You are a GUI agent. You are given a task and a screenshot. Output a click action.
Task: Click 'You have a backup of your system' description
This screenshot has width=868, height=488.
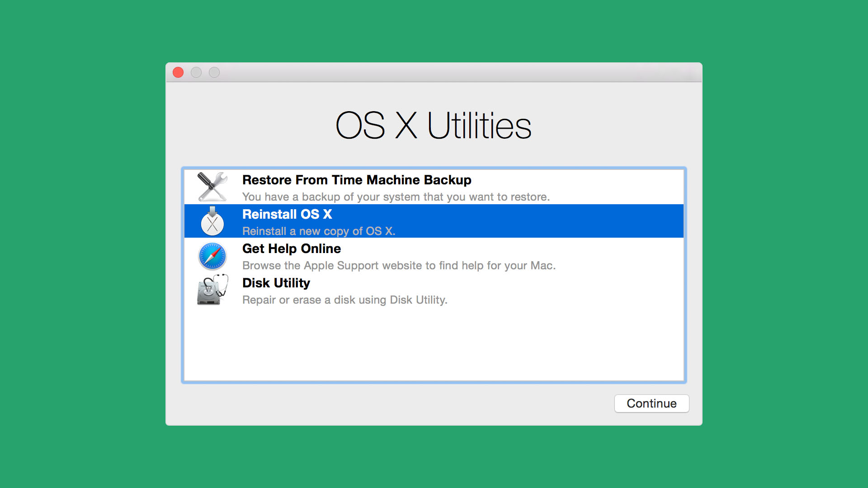(396, 197)
